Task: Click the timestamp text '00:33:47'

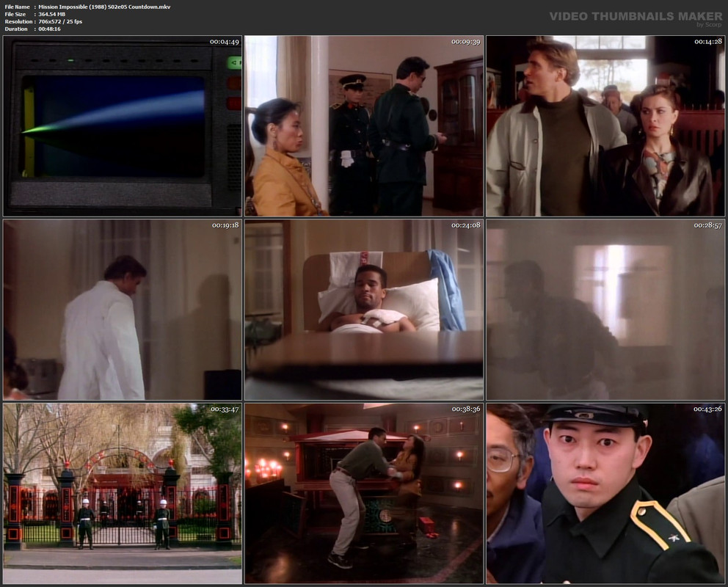Action: tap(225, 409)
